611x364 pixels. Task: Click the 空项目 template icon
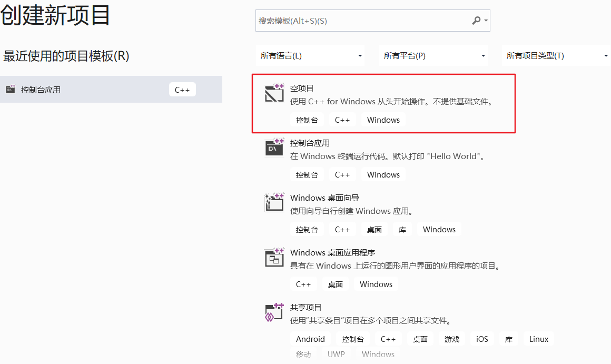coord(274,94)
